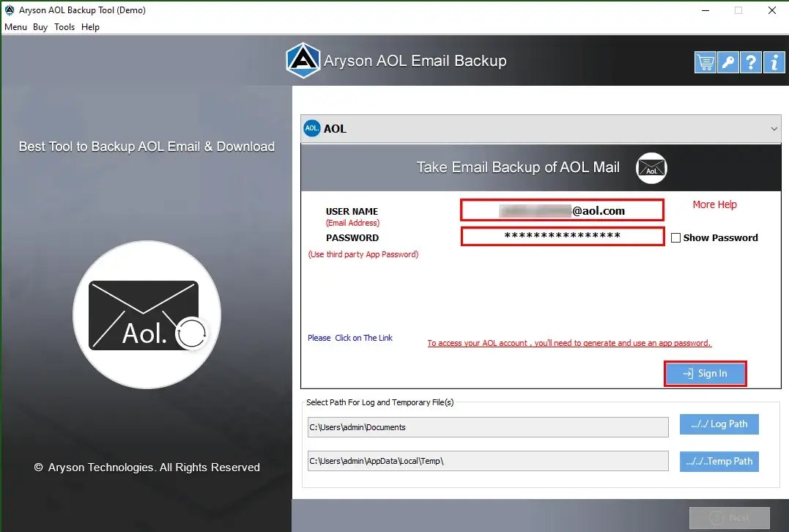Open the key activation icon
Image resolution: width=789 pixels, height=532 pixels.
[728, 62]
